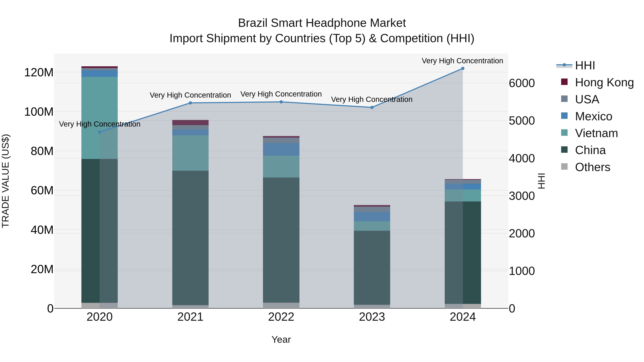Viewport: 644px width, 362px height.
Task: Click the Mexico color swatch in legend
Action: pos(564,116)
